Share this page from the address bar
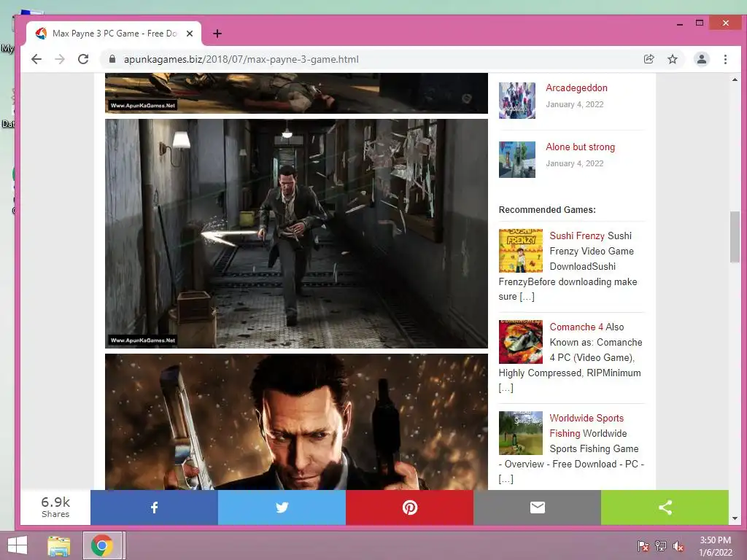Viewport: 747px width, 560px height. pos(649,59)
